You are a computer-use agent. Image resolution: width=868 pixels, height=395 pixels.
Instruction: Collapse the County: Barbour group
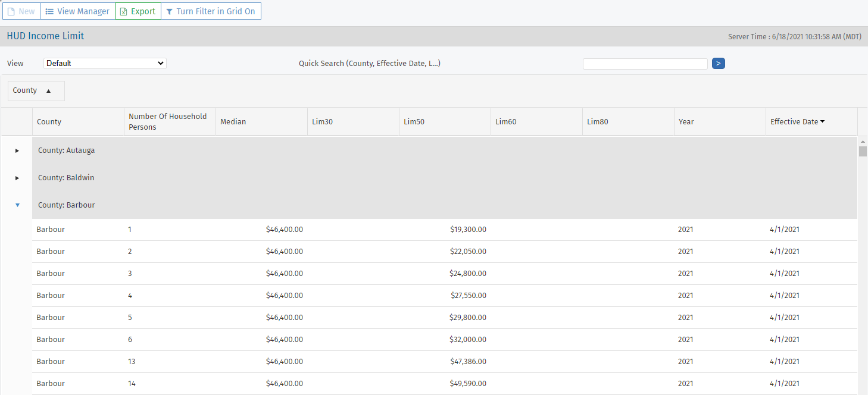pos(17,205)
